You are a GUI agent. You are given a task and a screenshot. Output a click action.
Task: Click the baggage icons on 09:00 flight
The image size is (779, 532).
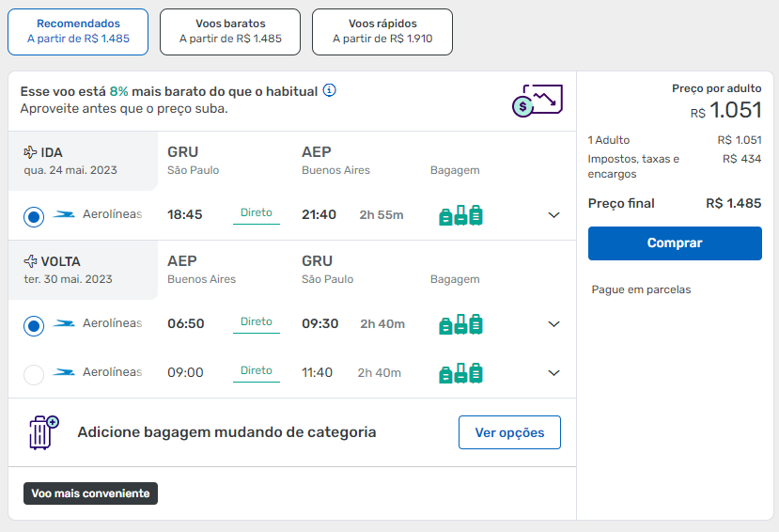coord(460,373)
